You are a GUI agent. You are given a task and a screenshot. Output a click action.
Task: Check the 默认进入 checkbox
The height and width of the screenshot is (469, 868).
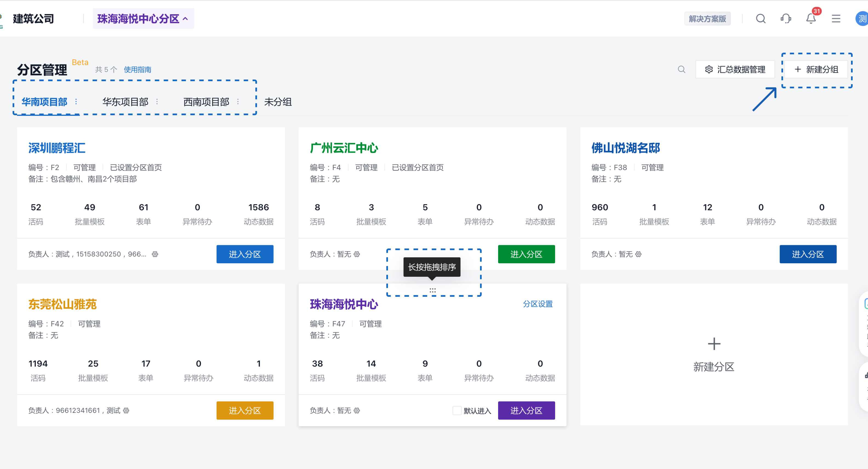(456, 410)
